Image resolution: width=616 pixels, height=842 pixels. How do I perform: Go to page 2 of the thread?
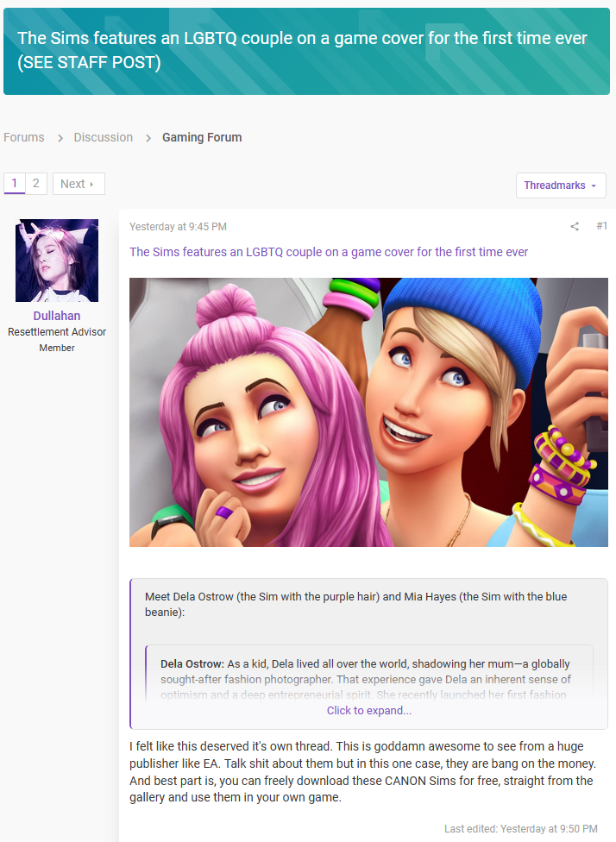[36, 184]
